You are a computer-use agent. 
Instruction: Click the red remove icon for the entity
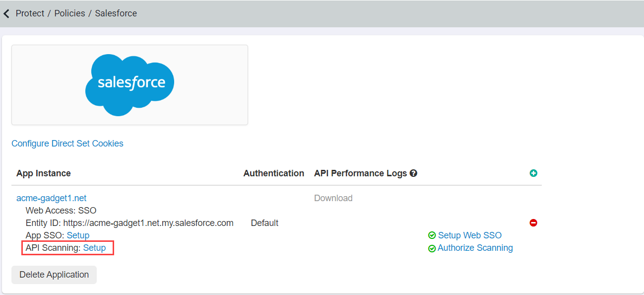click(x=533, y=223)
